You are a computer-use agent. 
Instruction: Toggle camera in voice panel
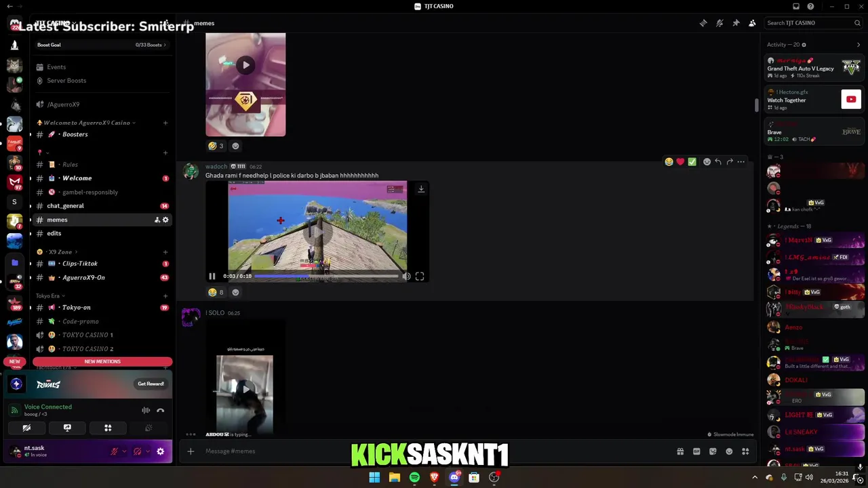coord(26,428)
